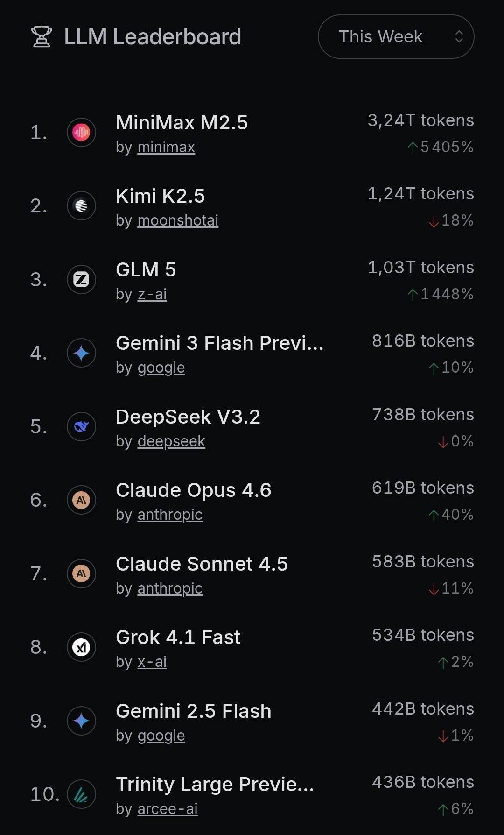Viewport: 504px width, 835px height.
Task: Select the Claude Sonnet 4.5 model title
Action: 202,564
